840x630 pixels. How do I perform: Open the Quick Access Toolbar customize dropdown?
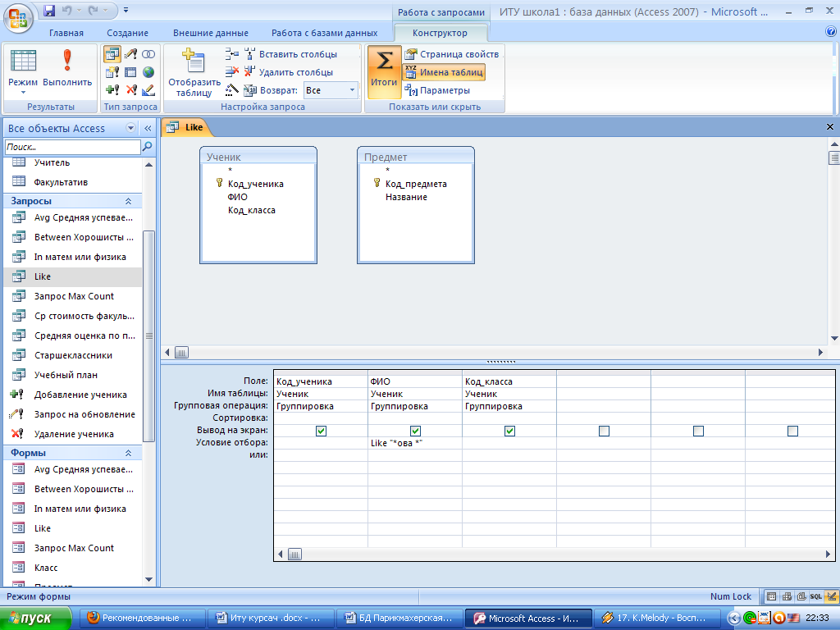pyautogui.click(x=126, y=10)
